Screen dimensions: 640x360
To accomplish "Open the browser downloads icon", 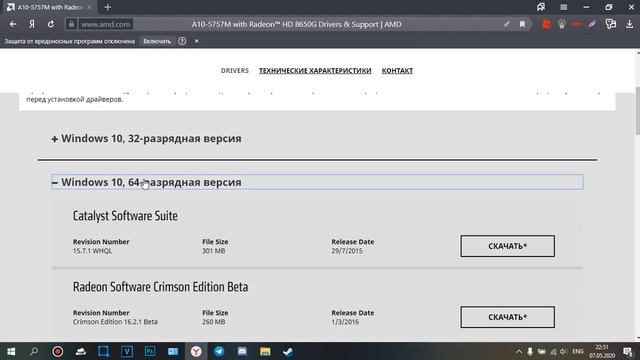I will (629, 24).
